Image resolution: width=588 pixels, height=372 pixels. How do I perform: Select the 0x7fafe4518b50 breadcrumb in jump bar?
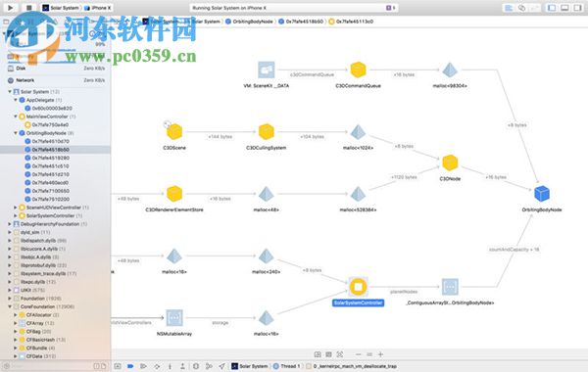301,22
